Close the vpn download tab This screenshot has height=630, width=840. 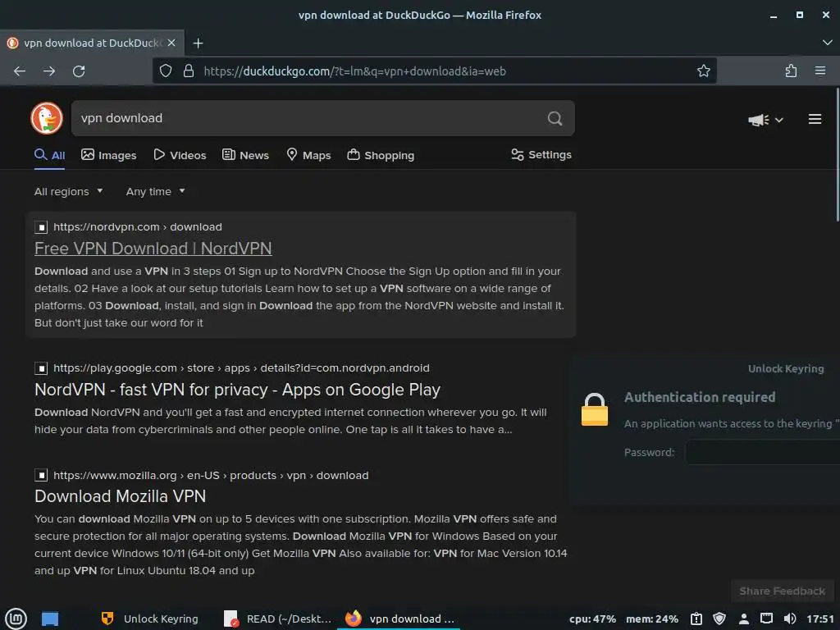pyautogui.click(x=171, y=43)
